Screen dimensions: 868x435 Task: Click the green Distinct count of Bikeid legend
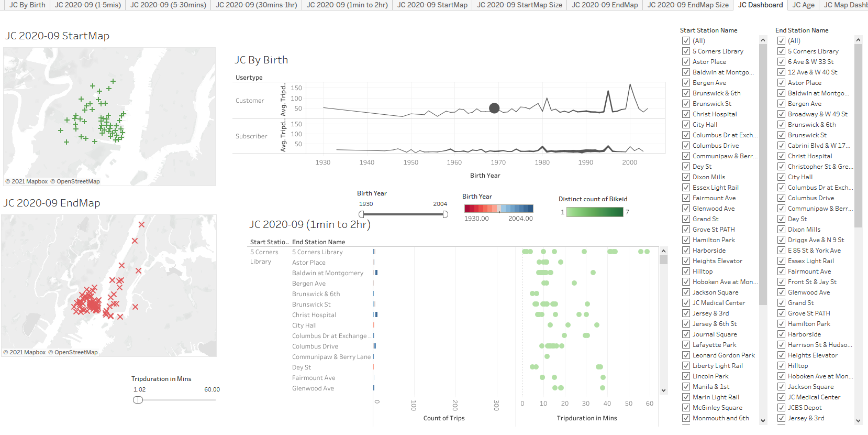click(x=595, y=212)
